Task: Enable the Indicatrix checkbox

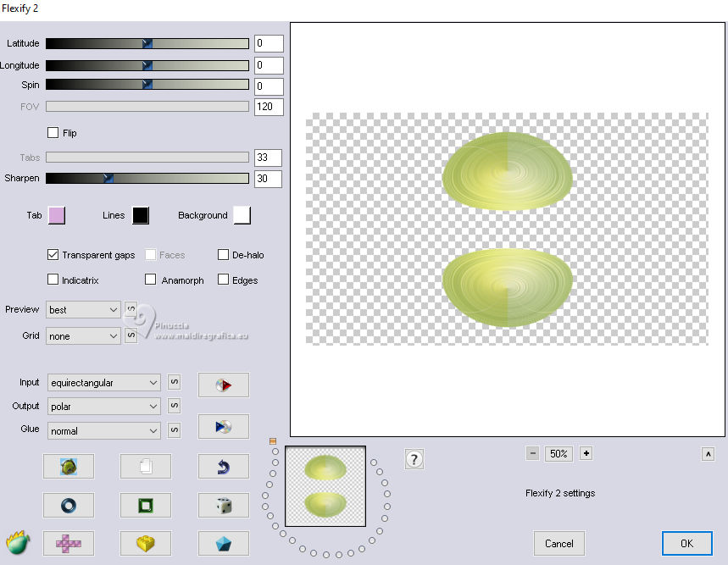Action: [x=53, y=280]
